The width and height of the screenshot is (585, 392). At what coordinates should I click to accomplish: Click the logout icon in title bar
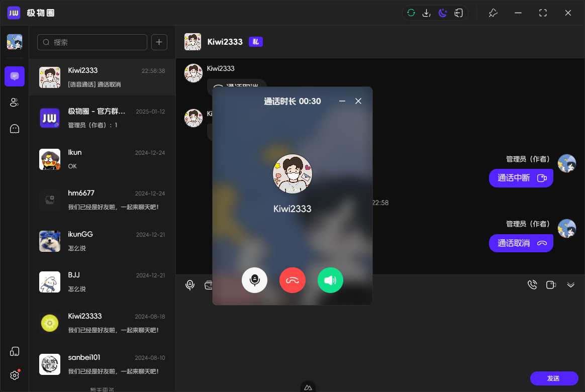(458, 13)
